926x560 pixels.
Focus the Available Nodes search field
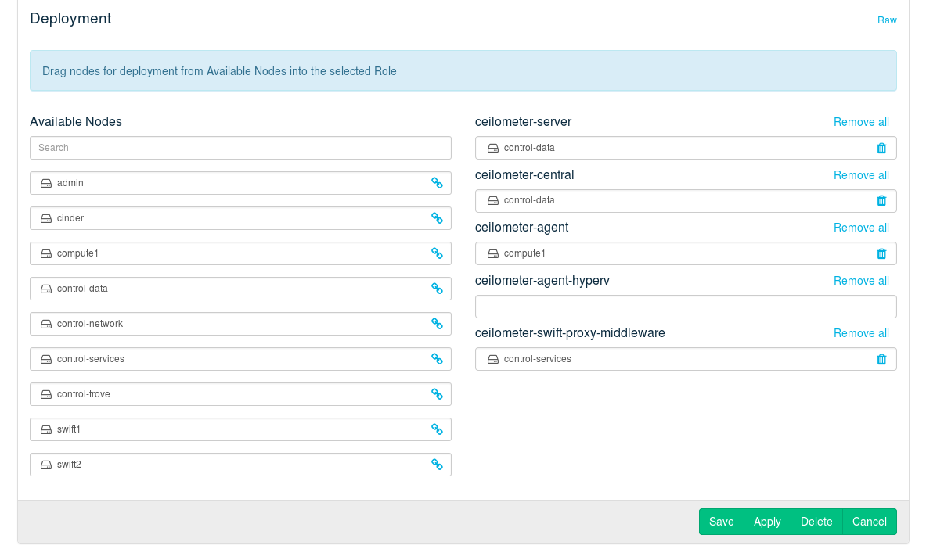click(240, 148)
